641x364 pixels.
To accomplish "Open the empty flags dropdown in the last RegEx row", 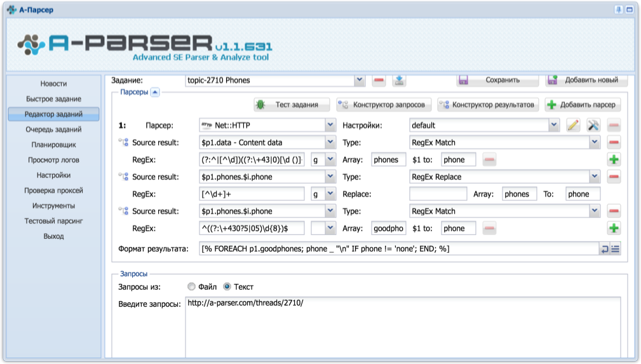I will (x=330, y=228).
